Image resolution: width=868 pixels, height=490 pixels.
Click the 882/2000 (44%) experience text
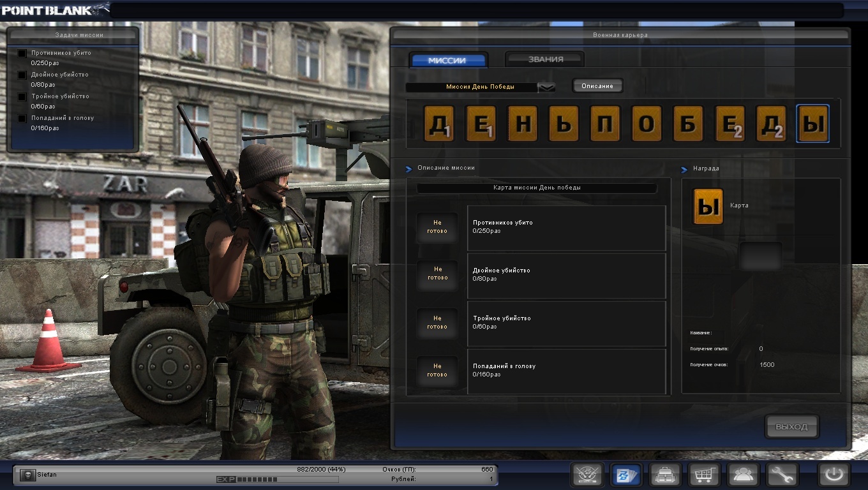(321, 470)
